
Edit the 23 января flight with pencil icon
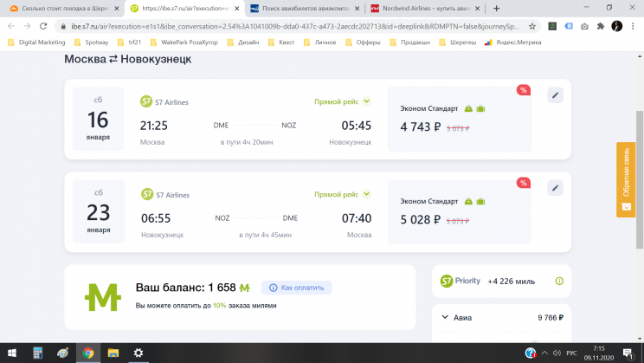point(555,188)
